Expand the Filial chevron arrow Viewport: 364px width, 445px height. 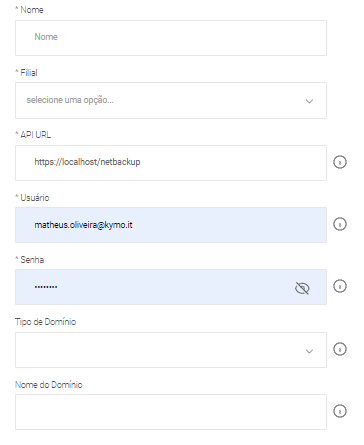point(309,101)
